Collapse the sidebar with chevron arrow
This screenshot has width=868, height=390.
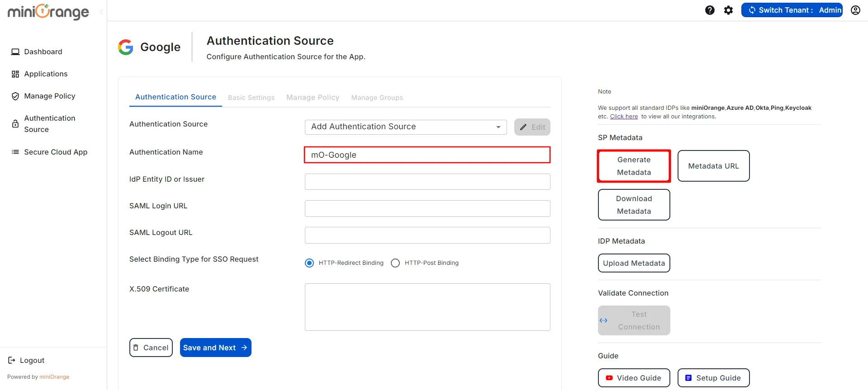coord(101,12)
